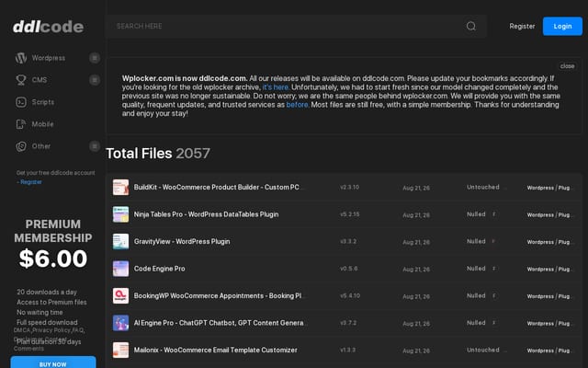This screenshot has width=588, height=368.
Task: Click Nulled status in GravityView row
Action: [x=476, y=241]
